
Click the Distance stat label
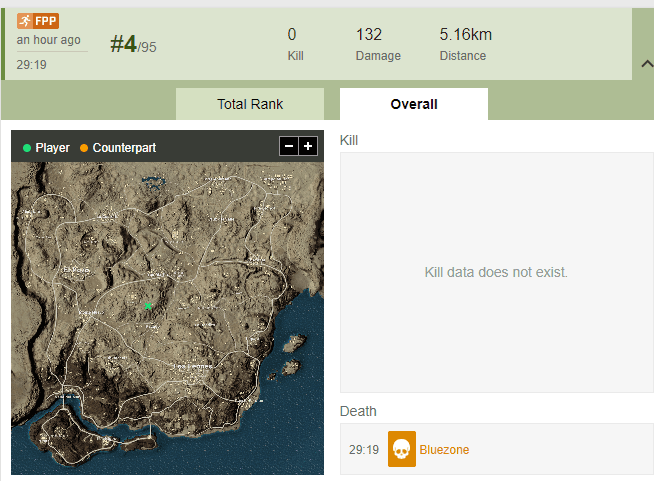[463, 56]
